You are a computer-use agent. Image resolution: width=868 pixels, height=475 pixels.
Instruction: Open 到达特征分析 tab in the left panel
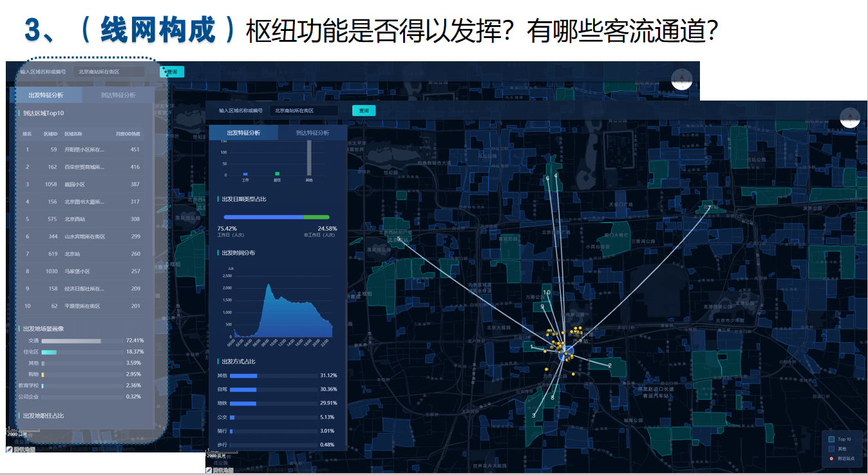point(118,95)
